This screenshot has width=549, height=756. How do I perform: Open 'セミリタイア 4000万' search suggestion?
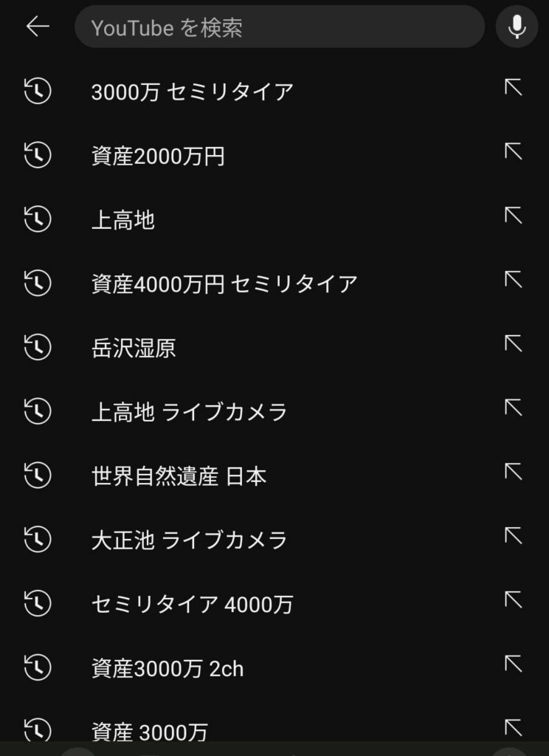[192, 605]
